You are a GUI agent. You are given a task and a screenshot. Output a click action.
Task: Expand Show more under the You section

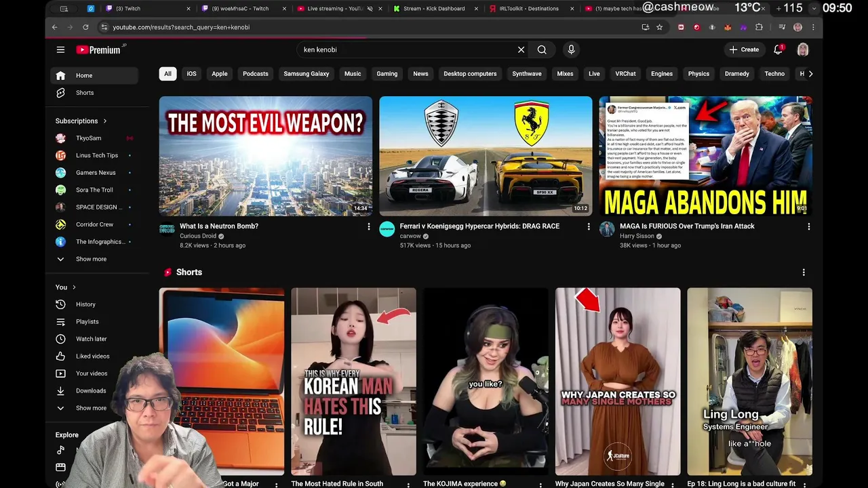pos(94,408)
